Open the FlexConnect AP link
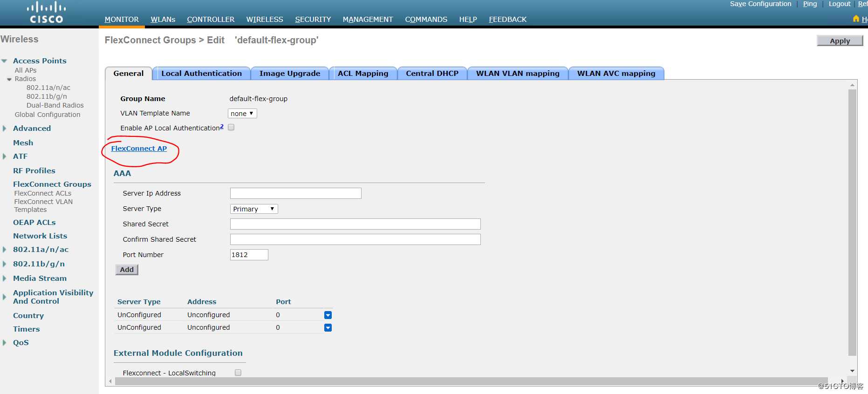The width and height of the screenshot is (868, 394). tap(139, 149)
